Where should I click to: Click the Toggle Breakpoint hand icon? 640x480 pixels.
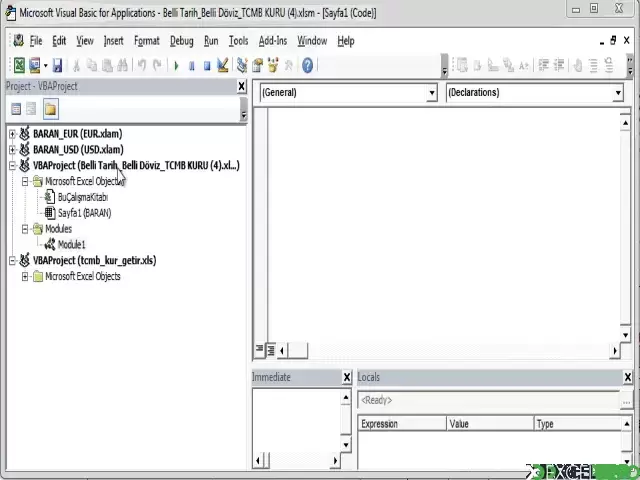[x=578, y=65]
